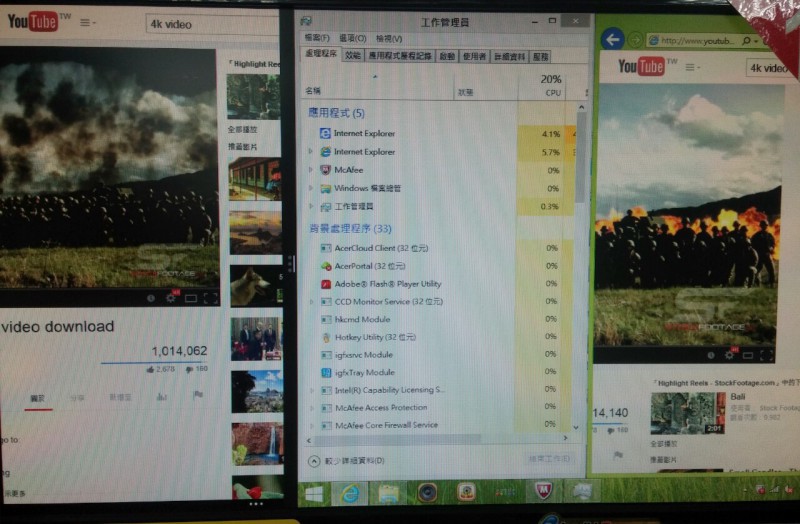
Task: Switch to the 服務 tab in Task Manager
Action: tap(540, 57)
